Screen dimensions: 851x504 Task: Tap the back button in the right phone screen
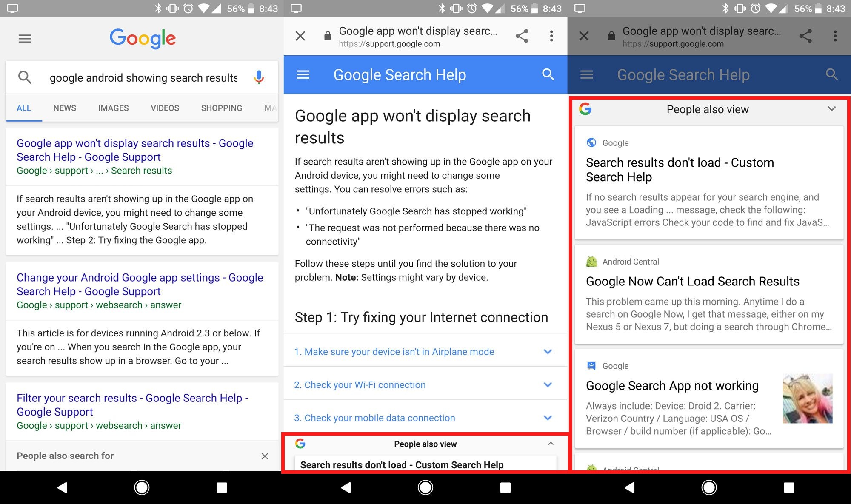tap(630, 487)
